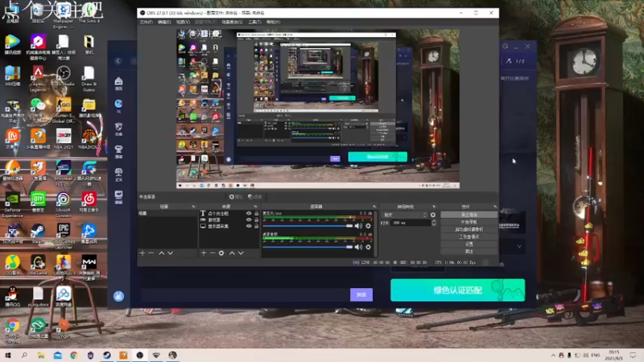644x362 pixels.
Task: Click the transition duration stepper arrows
Action: click(x=434, y=223)
